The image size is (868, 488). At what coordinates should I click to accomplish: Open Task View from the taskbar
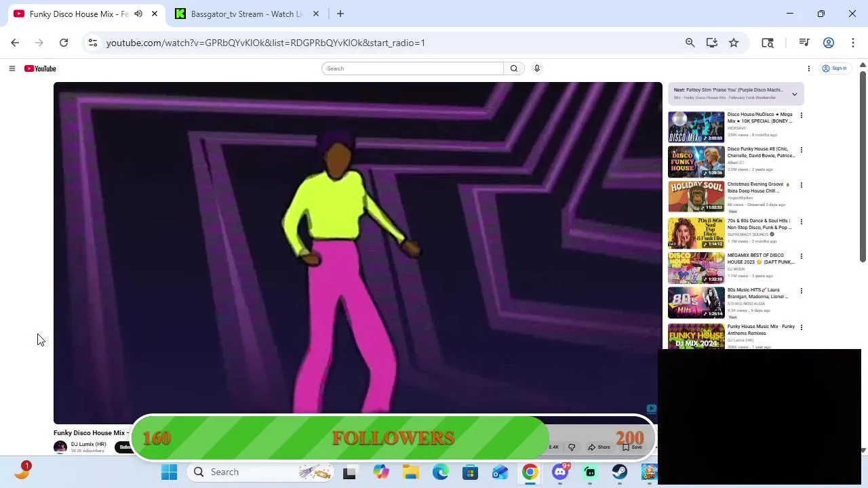[x=349, y=472]
